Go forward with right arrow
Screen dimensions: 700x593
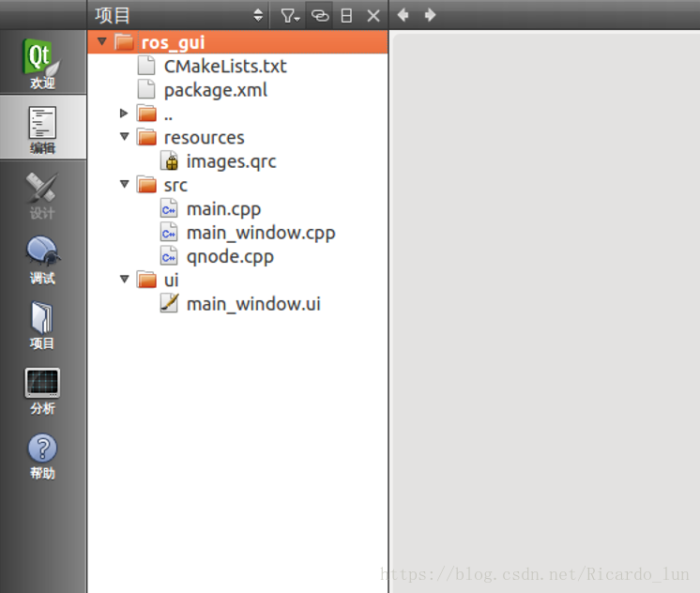(x=430, y=15)
